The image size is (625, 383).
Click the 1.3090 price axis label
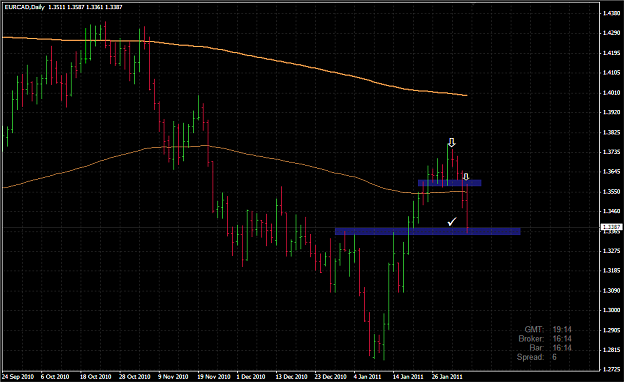click(x=611, y=291)
